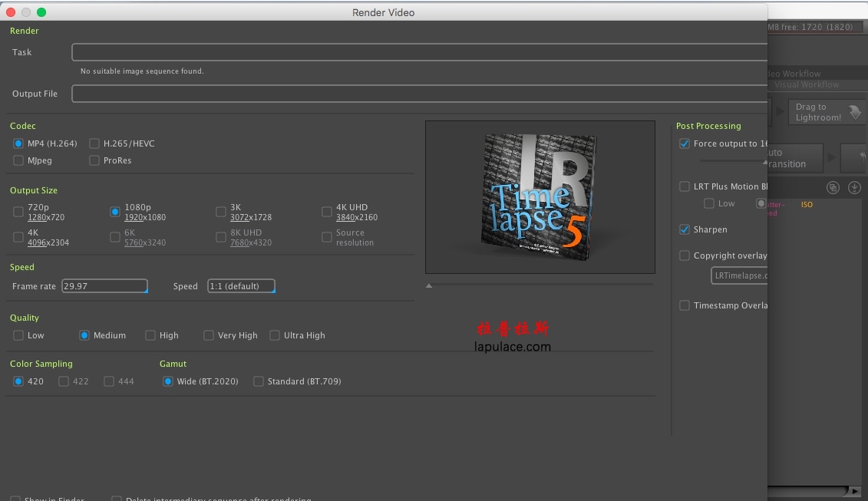Select Standard (BT.709) gamut
The height and width of the screenshot is (501, 868).
259,381
